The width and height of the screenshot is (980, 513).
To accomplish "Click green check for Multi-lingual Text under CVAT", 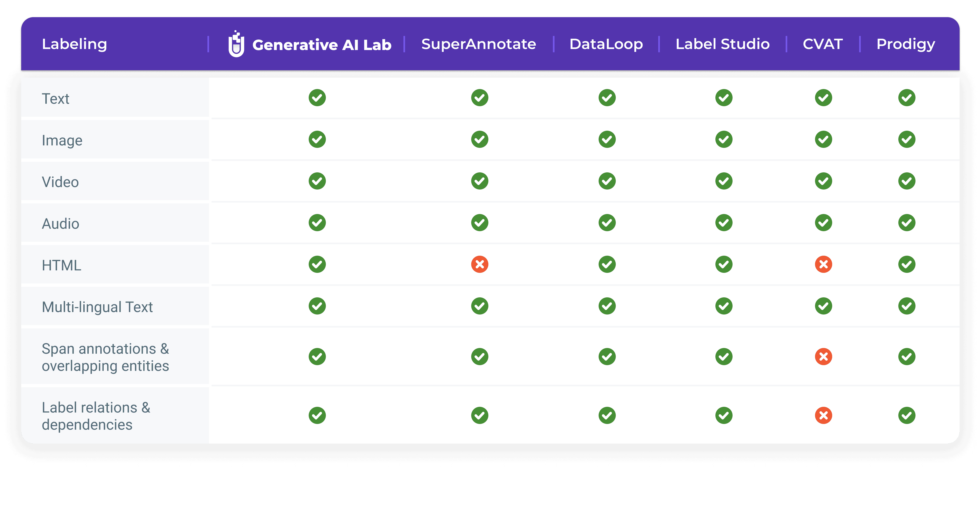I will coord(824,306).
